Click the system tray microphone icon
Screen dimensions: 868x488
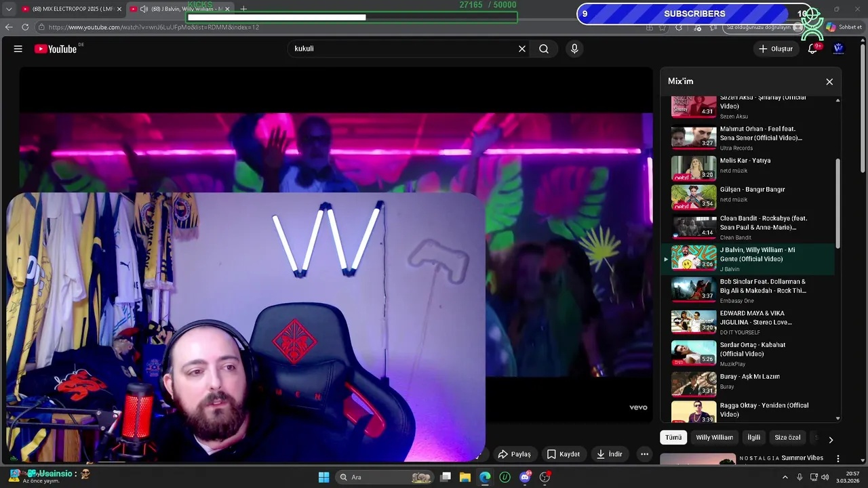point(800,477)
